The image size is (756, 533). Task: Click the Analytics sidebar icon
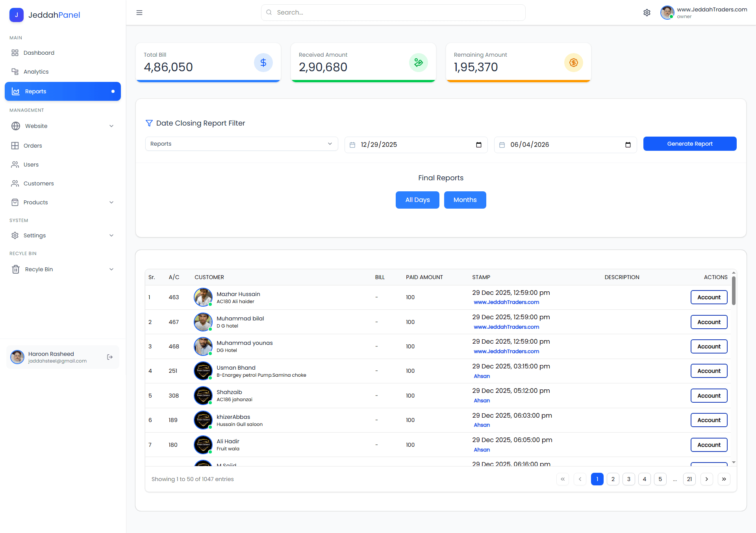pyautogui.click(x=15, y=72)
